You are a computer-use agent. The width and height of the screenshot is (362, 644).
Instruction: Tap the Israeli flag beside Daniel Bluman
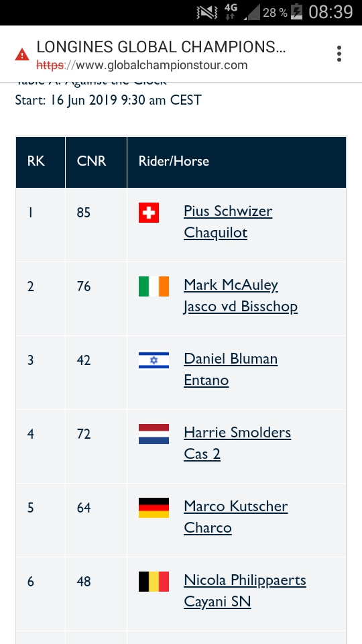tap(154, 360)
